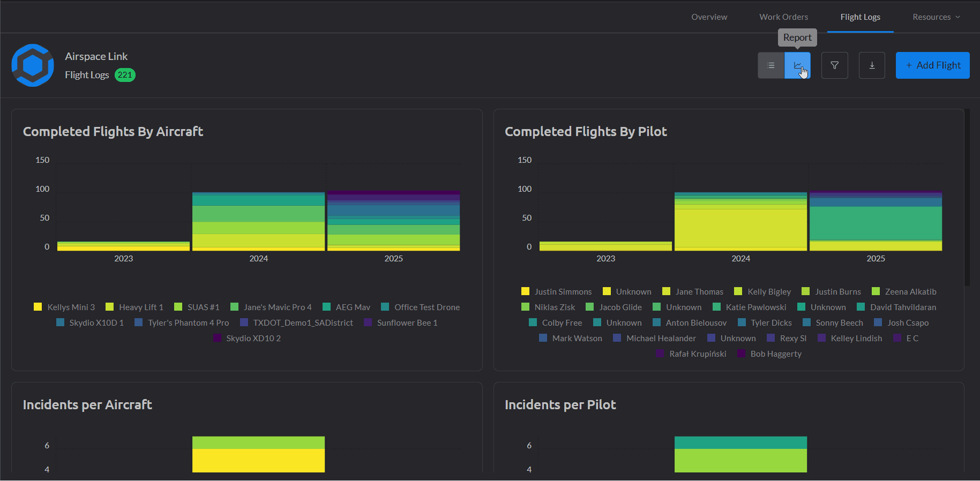Screen dimensions: 980x481
Task: Click the 2024 bar in Completed Flights By Aircraft
Action: tap(258, 221)
